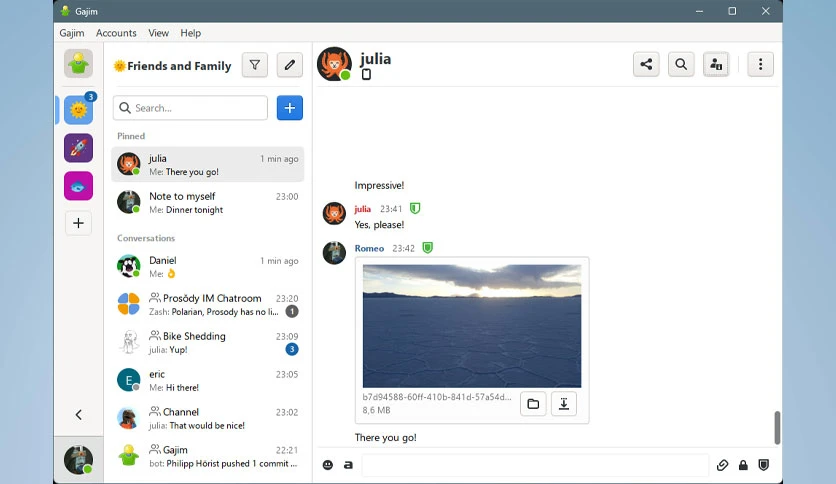Viewport: 836px width, 484px height.
Task: Click the share icon in chat header
Action: (646, 64)
